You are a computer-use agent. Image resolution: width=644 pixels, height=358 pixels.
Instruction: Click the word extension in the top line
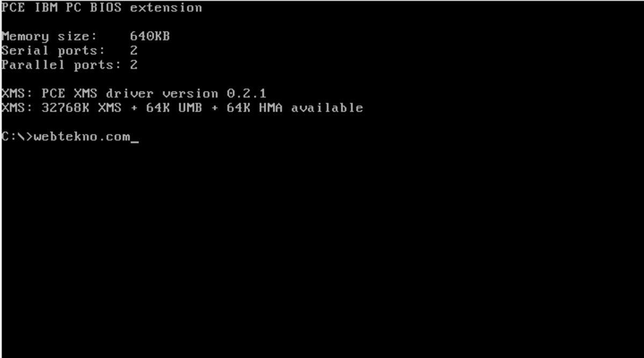166,8
